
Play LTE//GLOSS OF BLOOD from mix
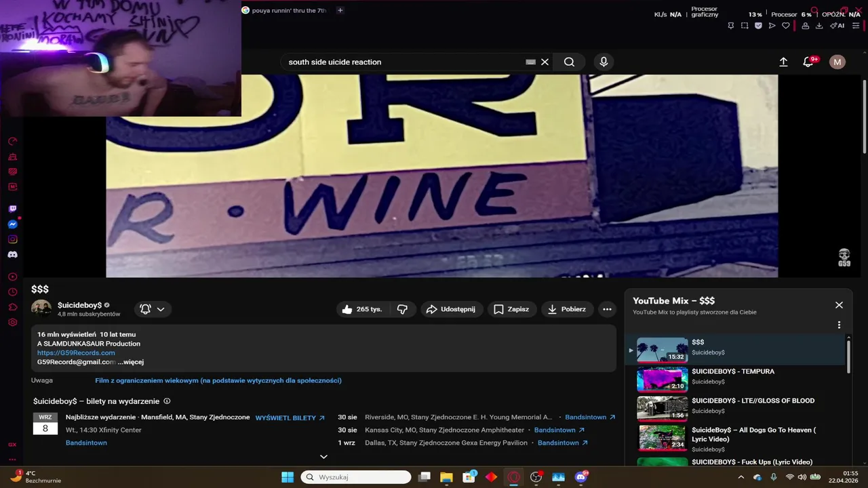click(x=736, y=408)
